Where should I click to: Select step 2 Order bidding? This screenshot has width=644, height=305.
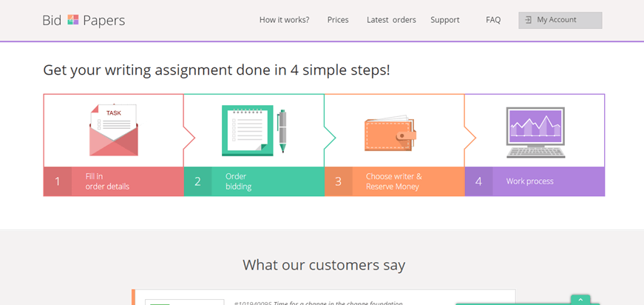254,181
